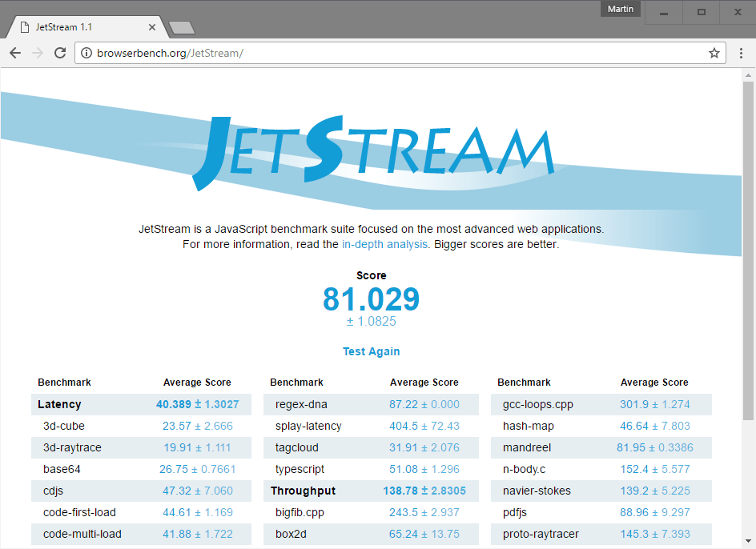Click the mandreel benchmark name
This screenshot has height=549, width=756.
click(x=527, y=448)
